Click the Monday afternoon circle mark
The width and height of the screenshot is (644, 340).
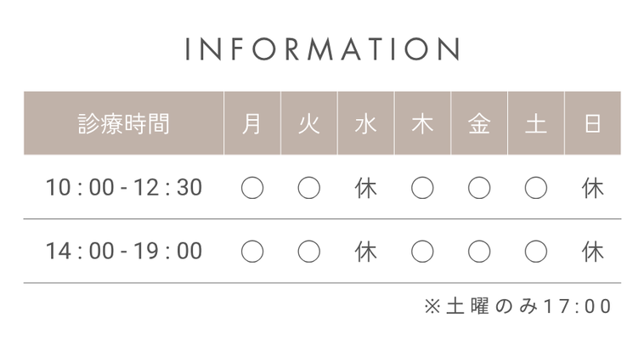coord(252,252)
